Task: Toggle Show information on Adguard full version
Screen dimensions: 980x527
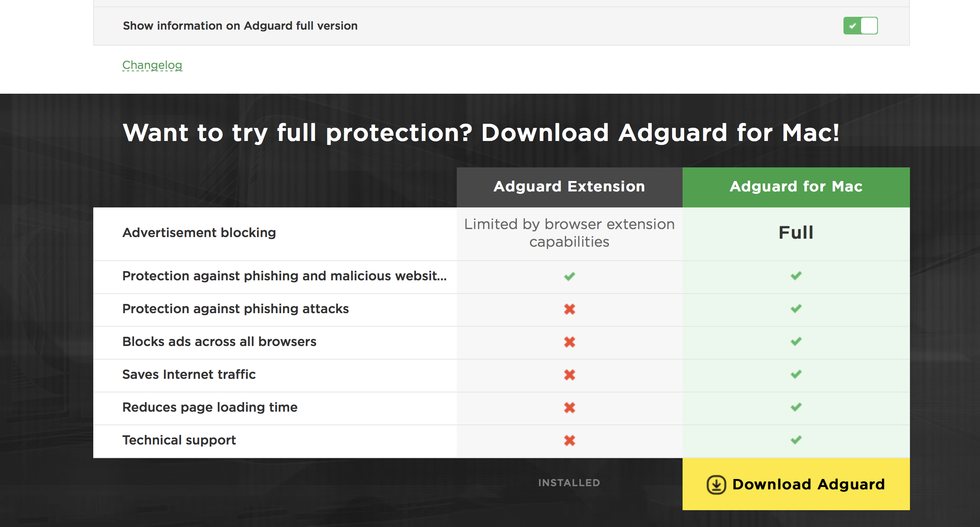Action: point(860,26)
